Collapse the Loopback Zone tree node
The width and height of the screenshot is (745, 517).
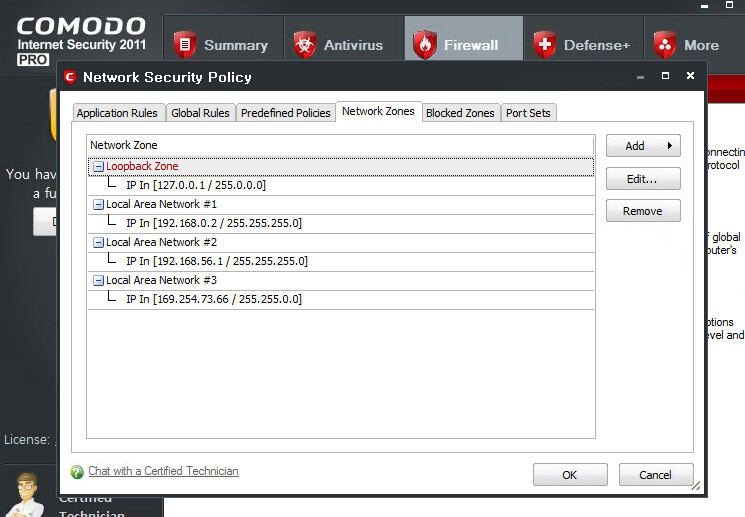[98, 167]
